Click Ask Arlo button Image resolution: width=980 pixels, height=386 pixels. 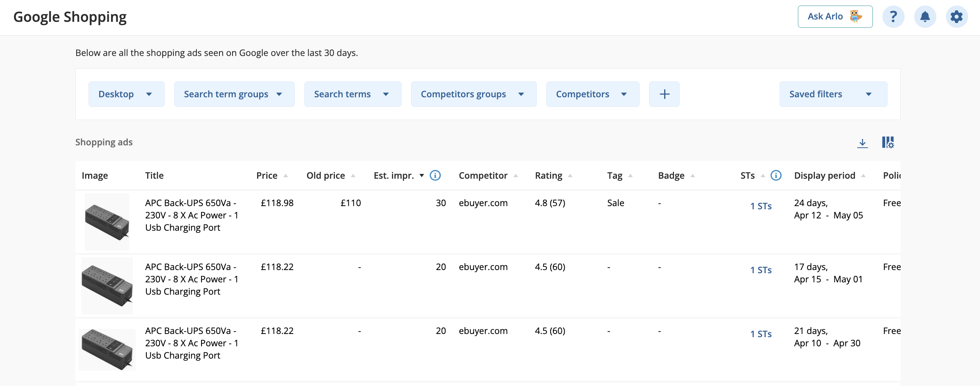(x=835, y=17)
